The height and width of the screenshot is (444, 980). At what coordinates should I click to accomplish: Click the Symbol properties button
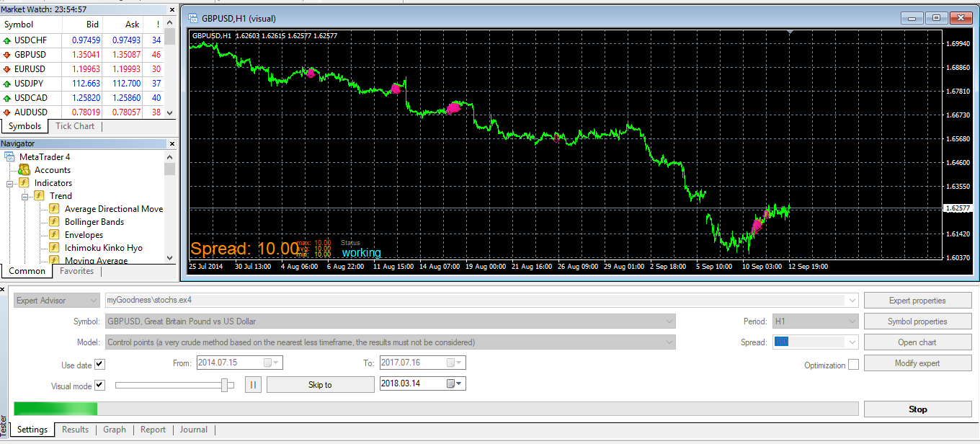coord(917,321)
